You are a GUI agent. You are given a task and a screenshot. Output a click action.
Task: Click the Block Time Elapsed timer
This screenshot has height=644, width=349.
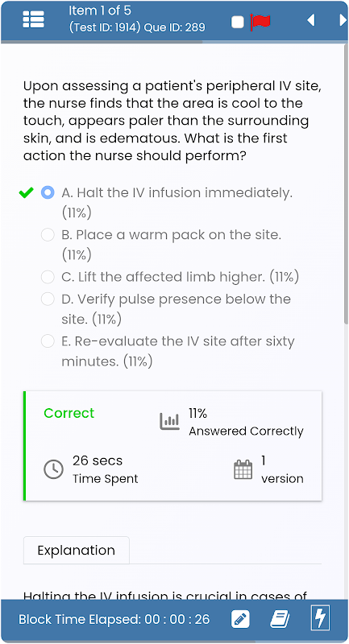coord(114,619)
